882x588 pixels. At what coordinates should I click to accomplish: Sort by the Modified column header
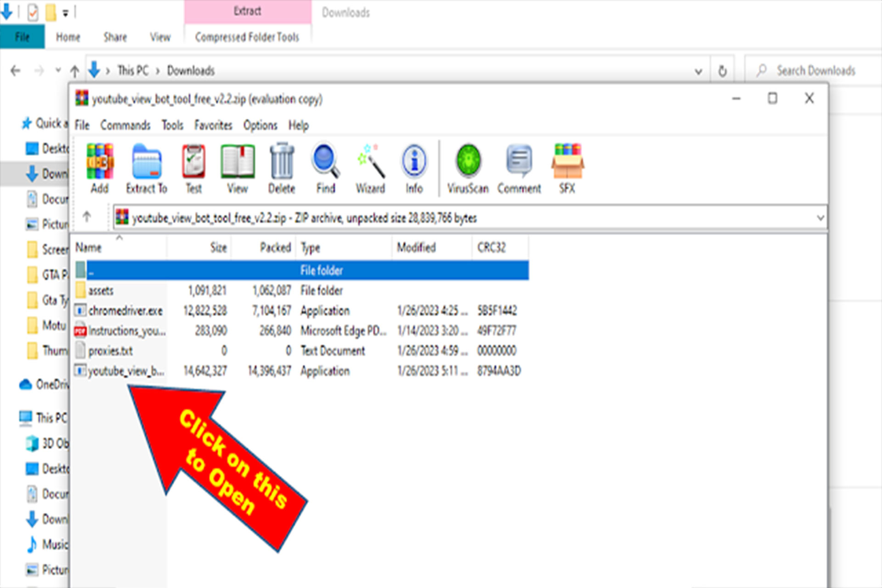point(432,248)
